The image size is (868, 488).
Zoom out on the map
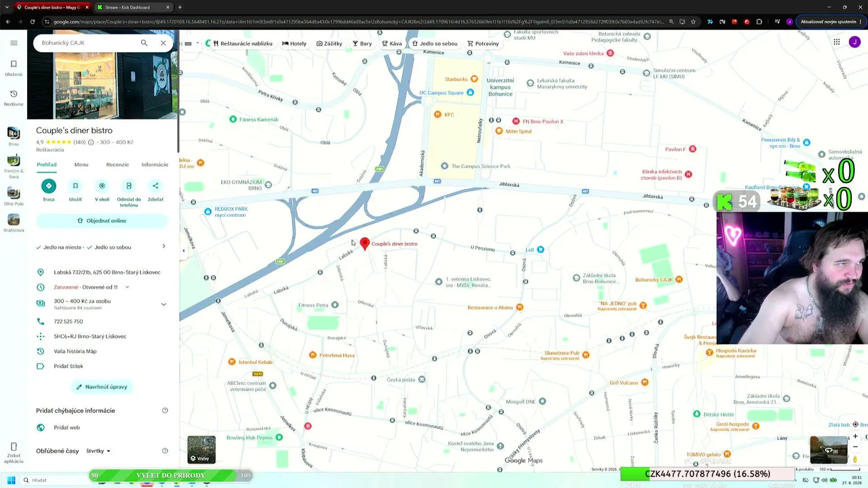(855, 447)
